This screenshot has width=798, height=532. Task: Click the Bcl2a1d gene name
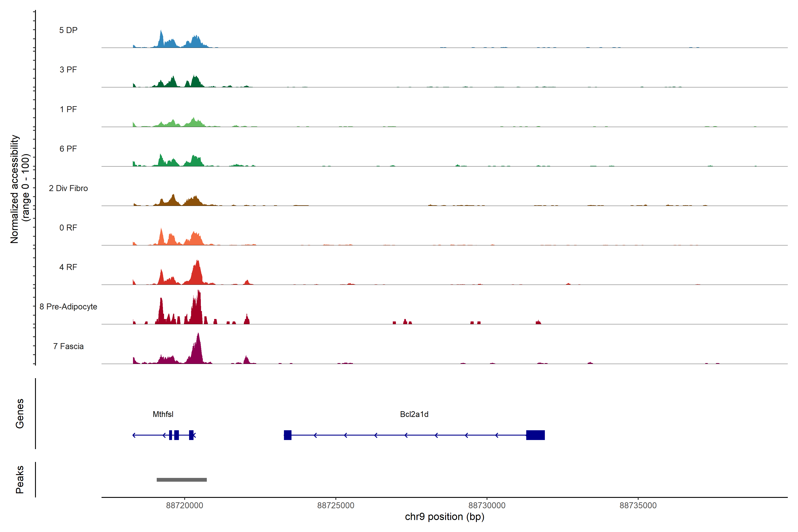click(414, 414)
